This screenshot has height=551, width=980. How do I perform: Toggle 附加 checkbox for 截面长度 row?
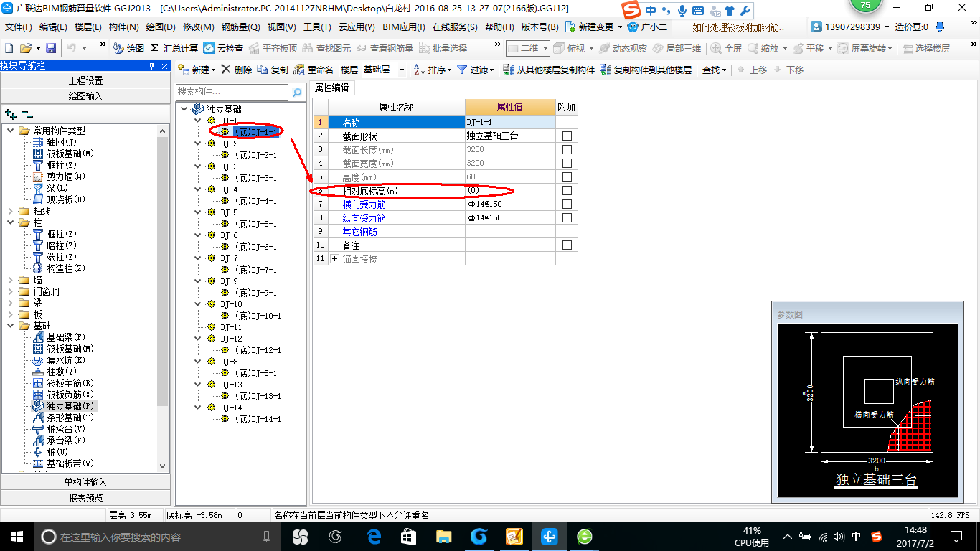[x=567, y=149]
